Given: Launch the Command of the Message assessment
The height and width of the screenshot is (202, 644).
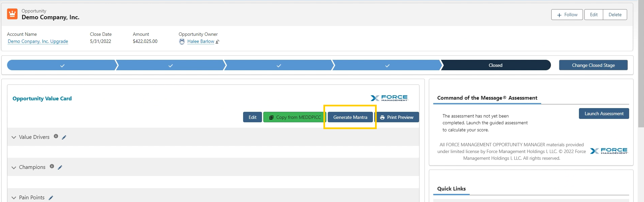Looking at the screenshot, I should click(604, 113).
